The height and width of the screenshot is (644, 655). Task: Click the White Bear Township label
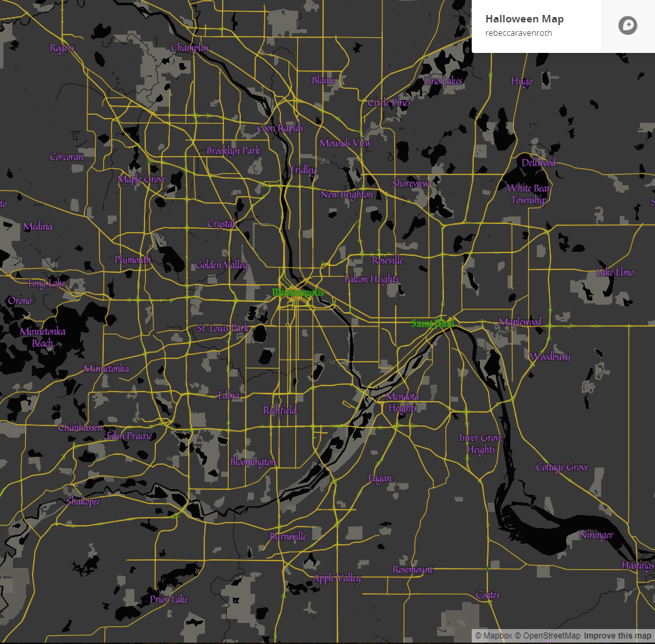(529, 195)
